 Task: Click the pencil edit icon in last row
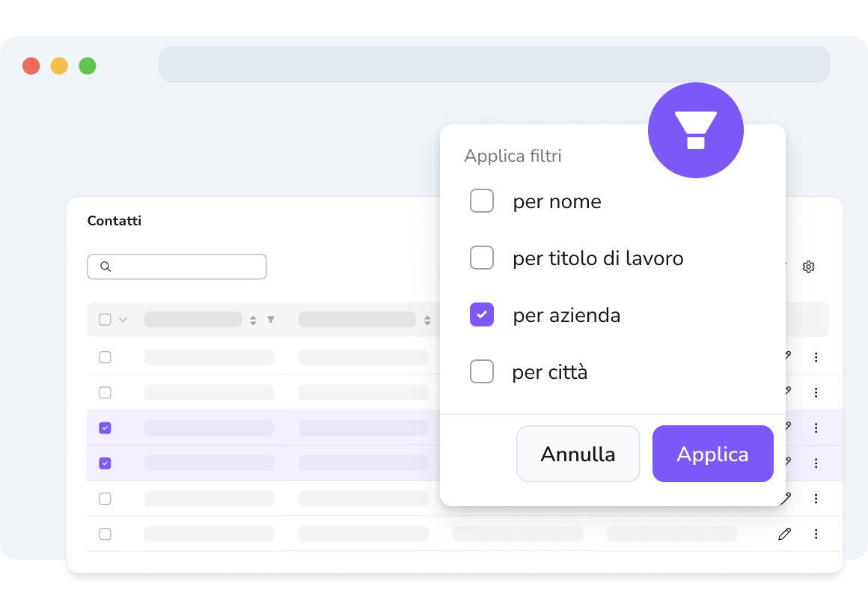(784, 534)
